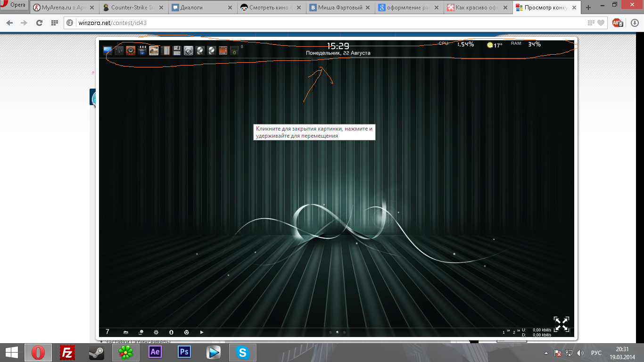The image size is (644, 362).
Task: Open the Windows Start button
Action: [12, 352]
